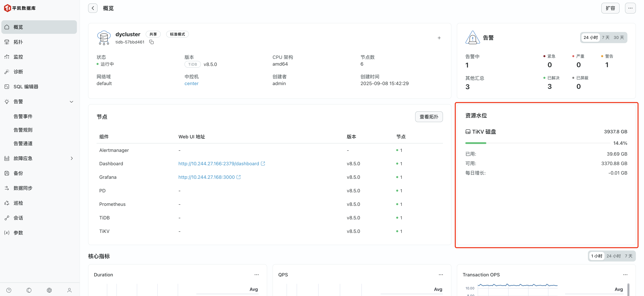Collapse the 告警 sidebar submenu

point(71,102)
